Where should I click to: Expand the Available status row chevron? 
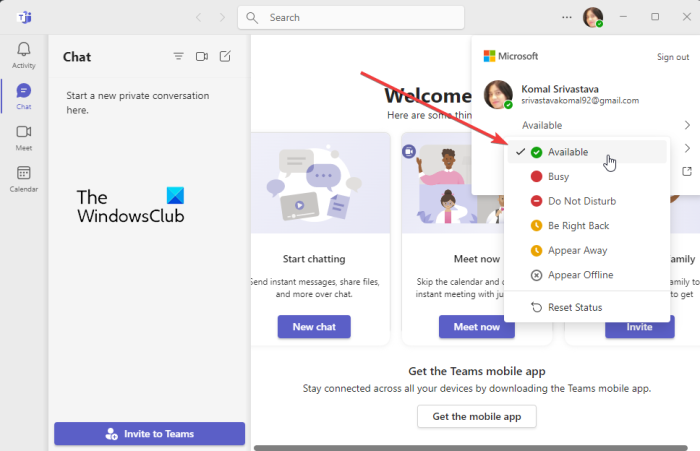687,125
